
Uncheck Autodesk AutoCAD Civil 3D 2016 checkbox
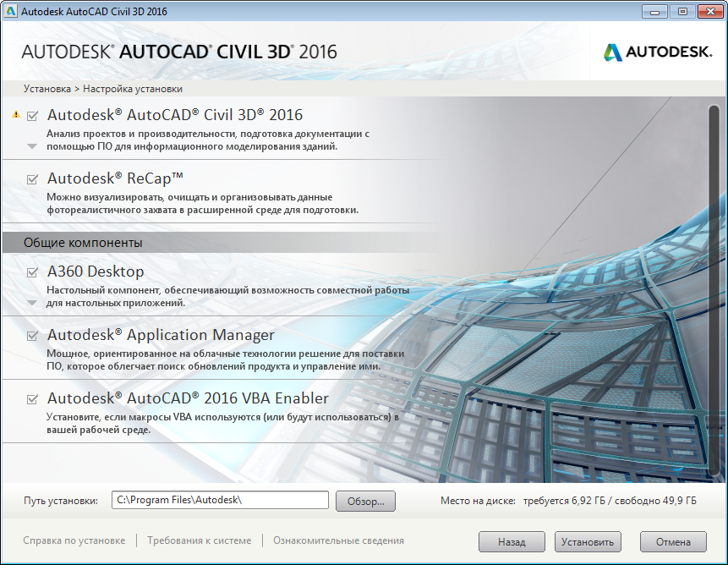[x=32, y=116]
